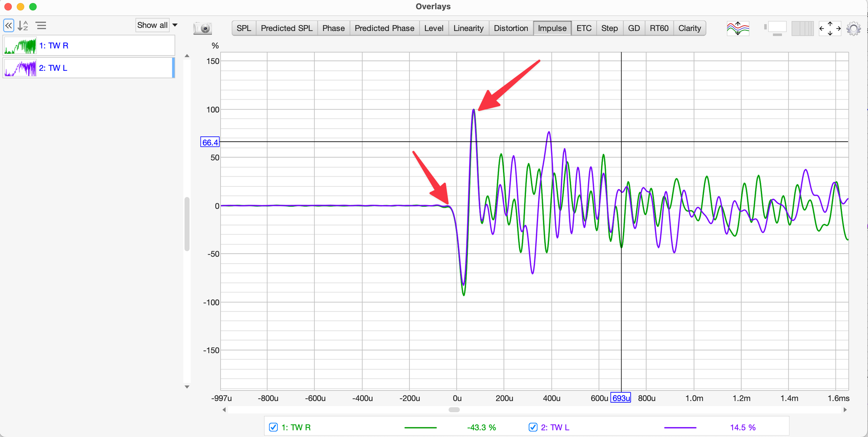Uncheck the 2: TW L trace checkbox
The width and height of the screenshot is (868, 437).
pos(533,427)
